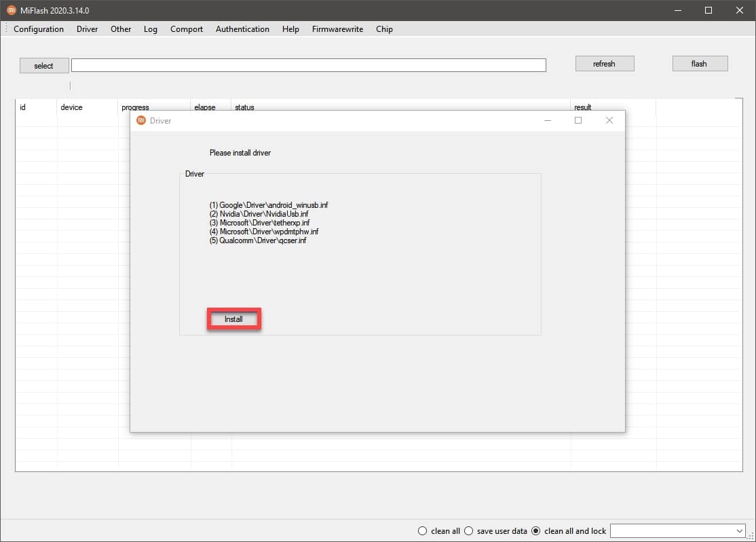Click the Mi logo in Driver dialog title

coord(140,120)
